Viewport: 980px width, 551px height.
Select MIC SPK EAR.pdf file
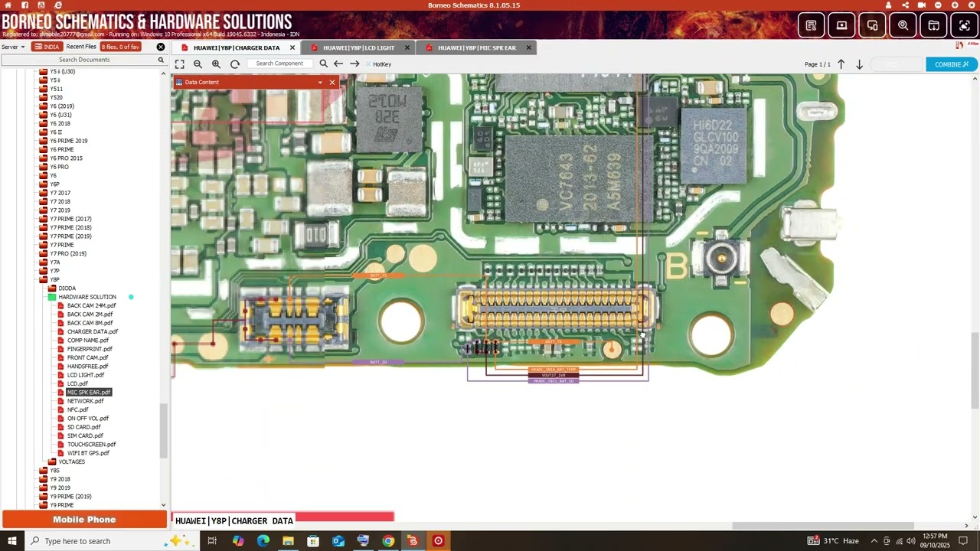tap(89, 393)
